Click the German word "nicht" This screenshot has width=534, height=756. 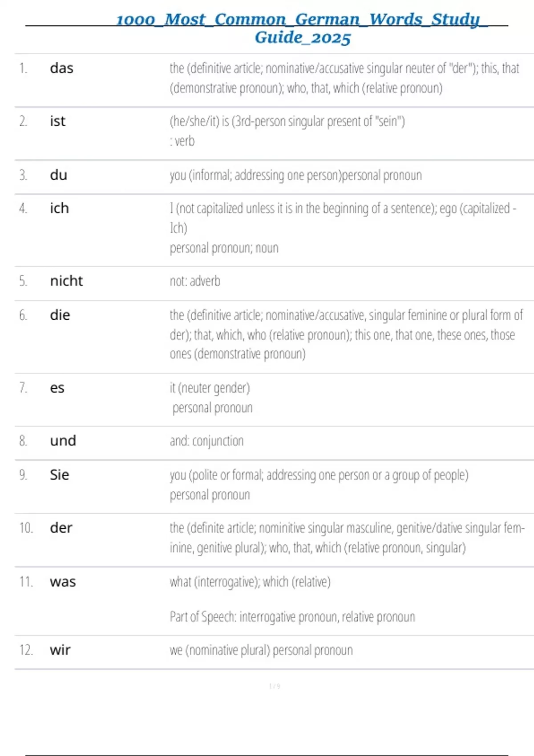(66, 281)
